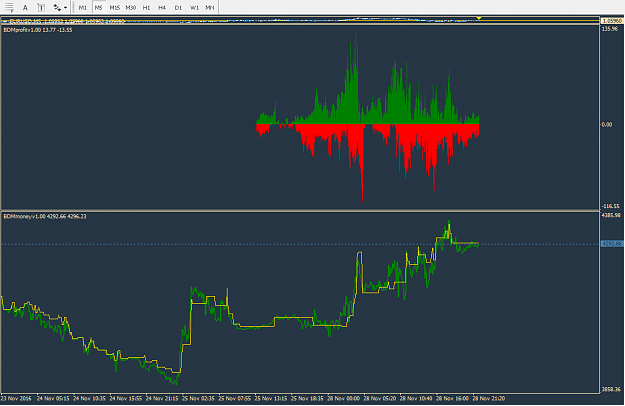Switch chart to M30 timeframe

(x=130, y=7)
